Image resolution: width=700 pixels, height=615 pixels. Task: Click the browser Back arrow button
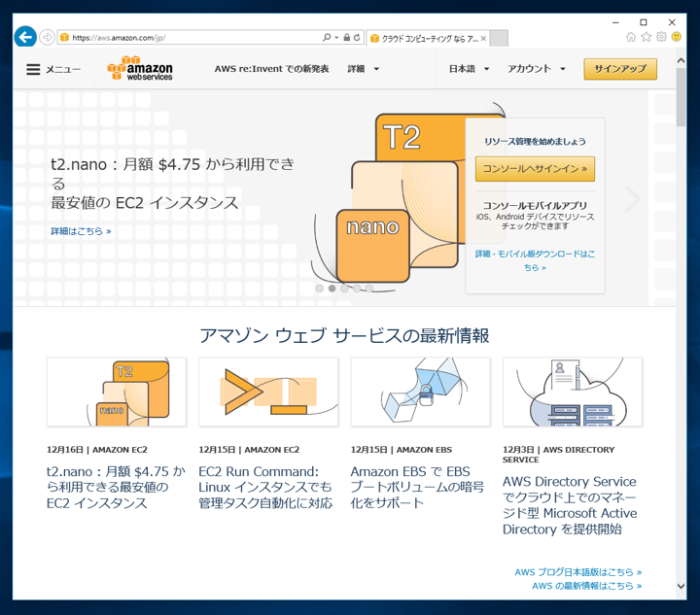coord(25,37)
